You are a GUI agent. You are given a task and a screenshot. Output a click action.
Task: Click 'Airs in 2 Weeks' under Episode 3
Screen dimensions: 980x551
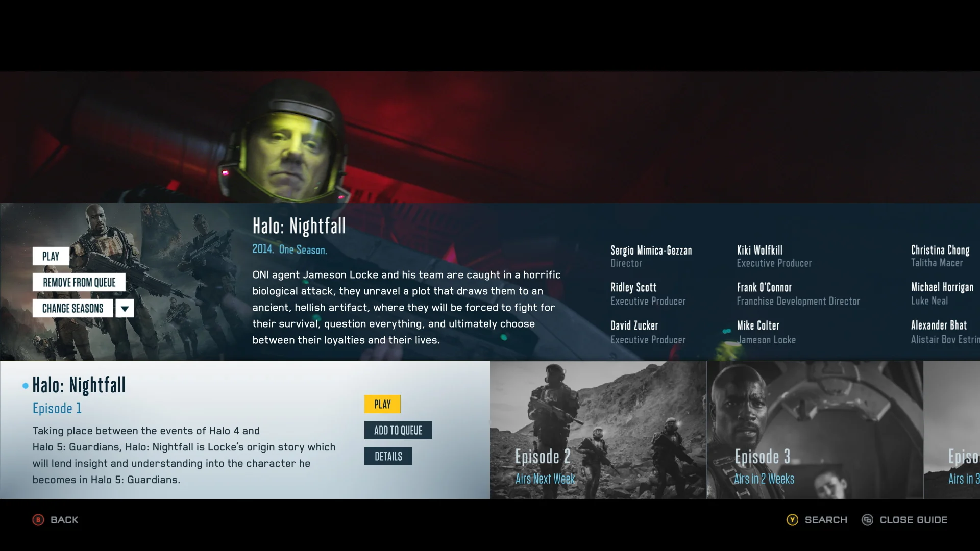[x=764, y=479]
